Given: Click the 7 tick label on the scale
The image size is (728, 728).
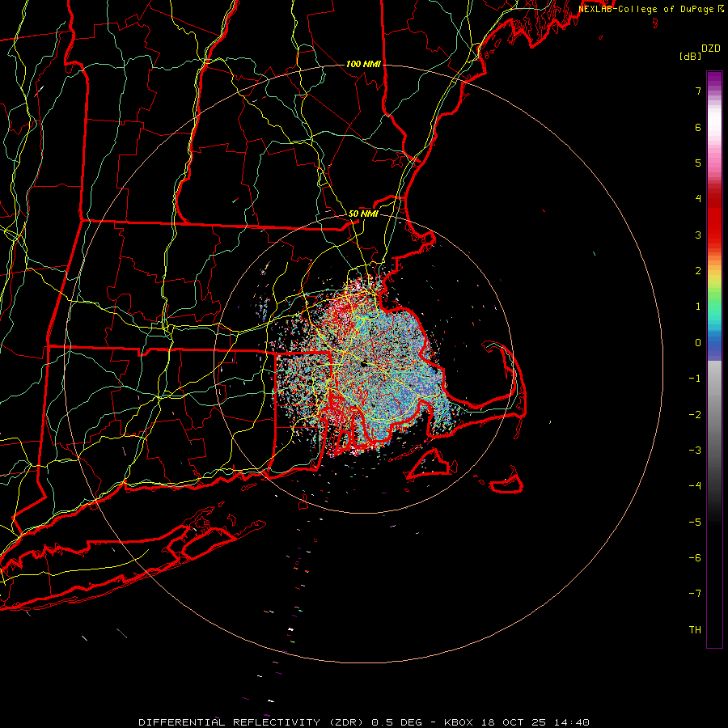Looking at the screenshot, I should pos(698,91).
